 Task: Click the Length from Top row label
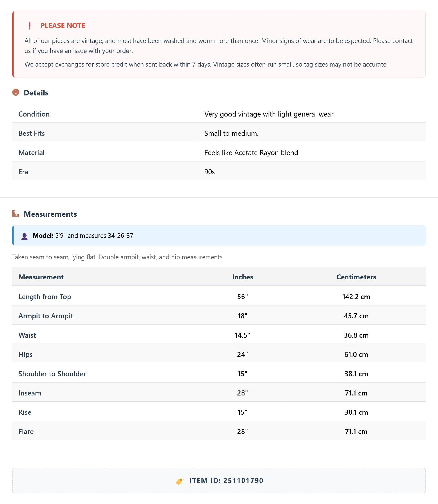pos(45,297)
